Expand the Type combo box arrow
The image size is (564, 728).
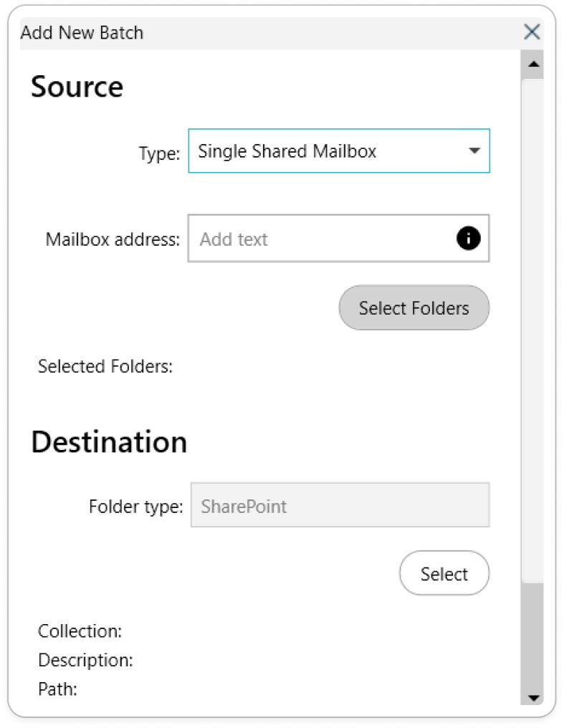click(474, 151)
